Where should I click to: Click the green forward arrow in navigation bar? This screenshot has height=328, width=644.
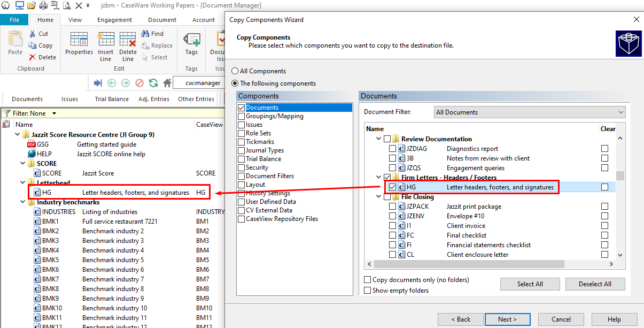click(126, 83)
